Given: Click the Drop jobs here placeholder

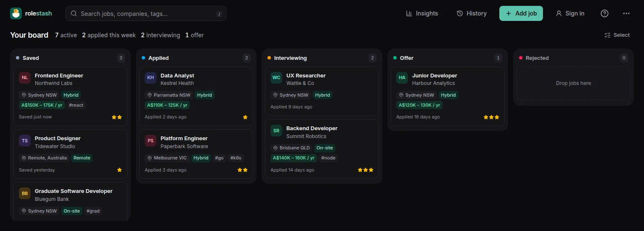Looking at the screenshot, I should [574, 83].
